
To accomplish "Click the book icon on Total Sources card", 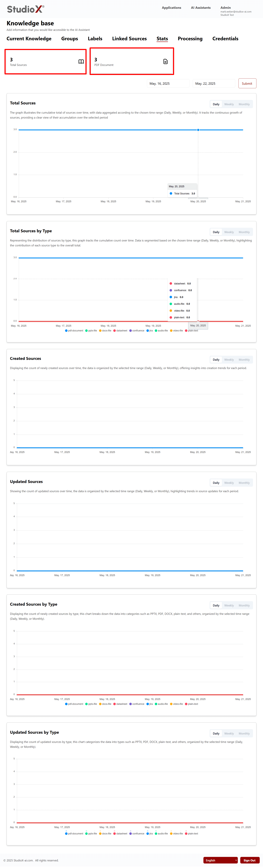I will pos(81,62).
